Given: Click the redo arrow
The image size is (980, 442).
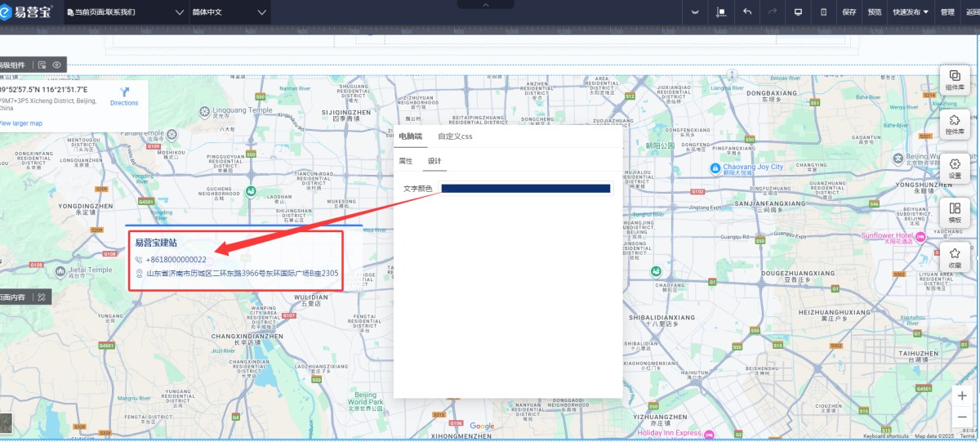Looking at the screenshot, I should [x=772, y=12].
